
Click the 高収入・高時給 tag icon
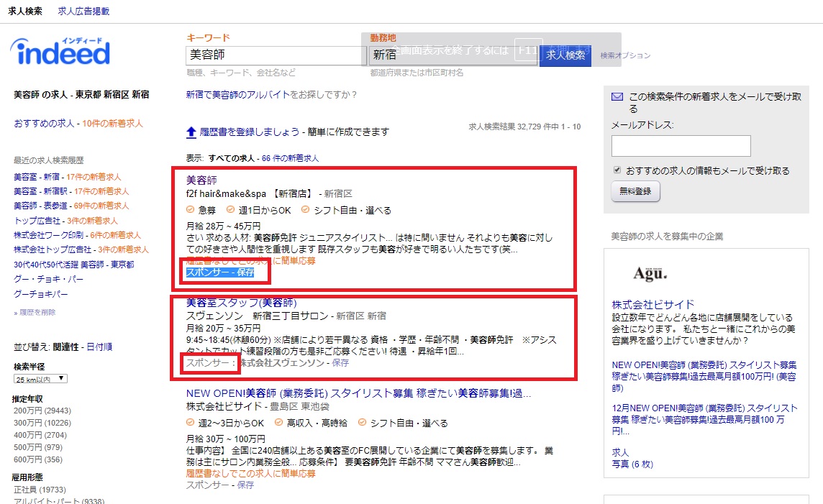pos(278,423)
